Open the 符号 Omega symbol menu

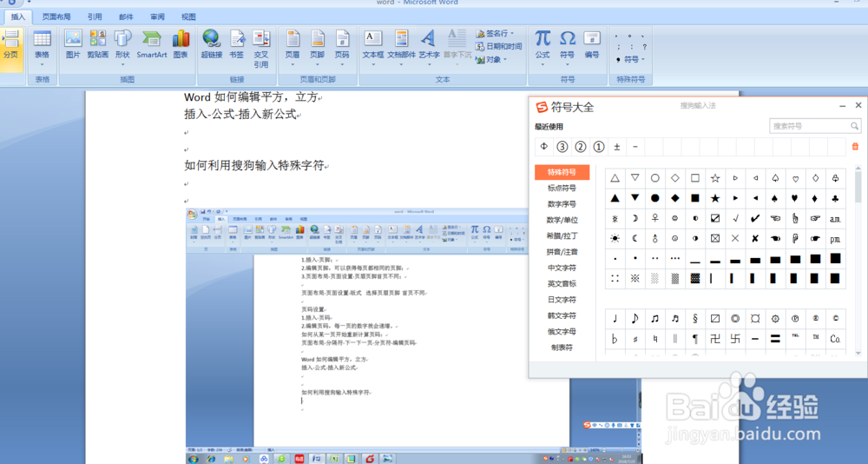[567, 48]
